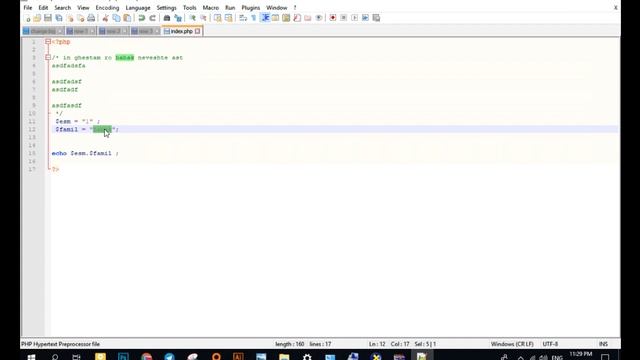Zoom in using the toolbar magnifier

pos(192,18)
